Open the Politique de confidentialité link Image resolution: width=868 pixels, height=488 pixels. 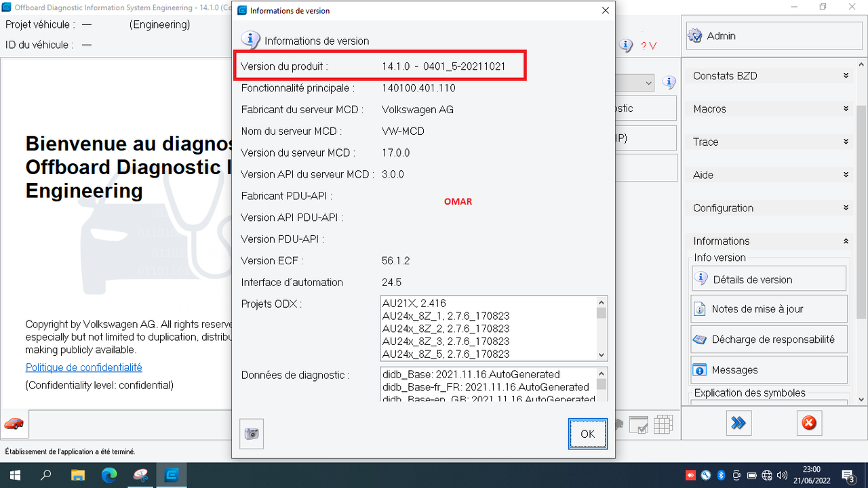coord(84,367)
